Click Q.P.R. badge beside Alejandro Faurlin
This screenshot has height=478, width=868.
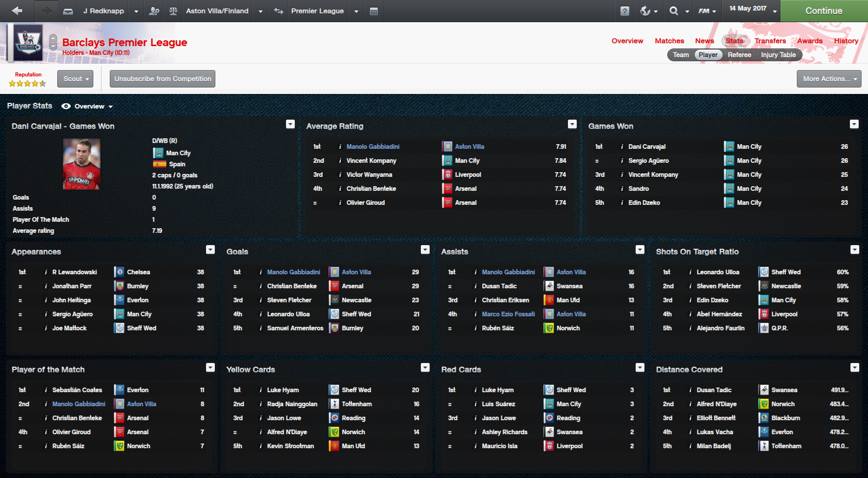point(764,328)
